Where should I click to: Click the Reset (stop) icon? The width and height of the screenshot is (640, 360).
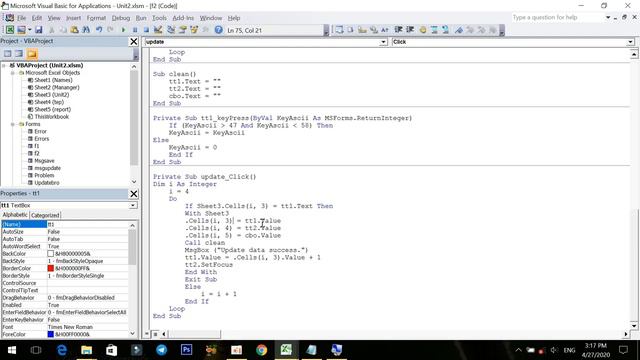(x=146, y=30)
